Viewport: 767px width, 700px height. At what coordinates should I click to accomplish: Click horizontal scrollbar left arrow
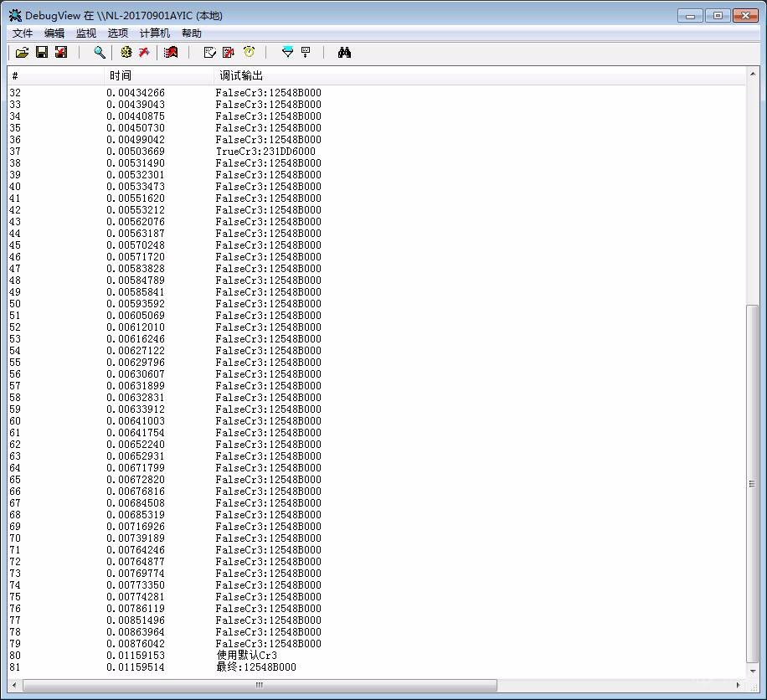coord(14,685)
